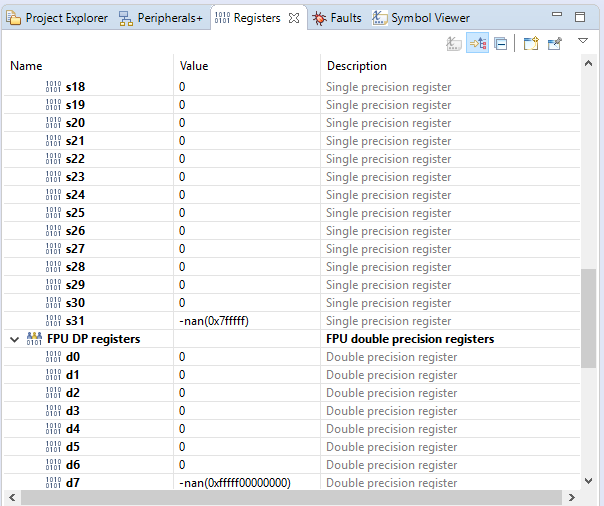Click the Symbol Viewer icon
The height and width of the screenshot is (506, 604).
click(x=379, y=18)
